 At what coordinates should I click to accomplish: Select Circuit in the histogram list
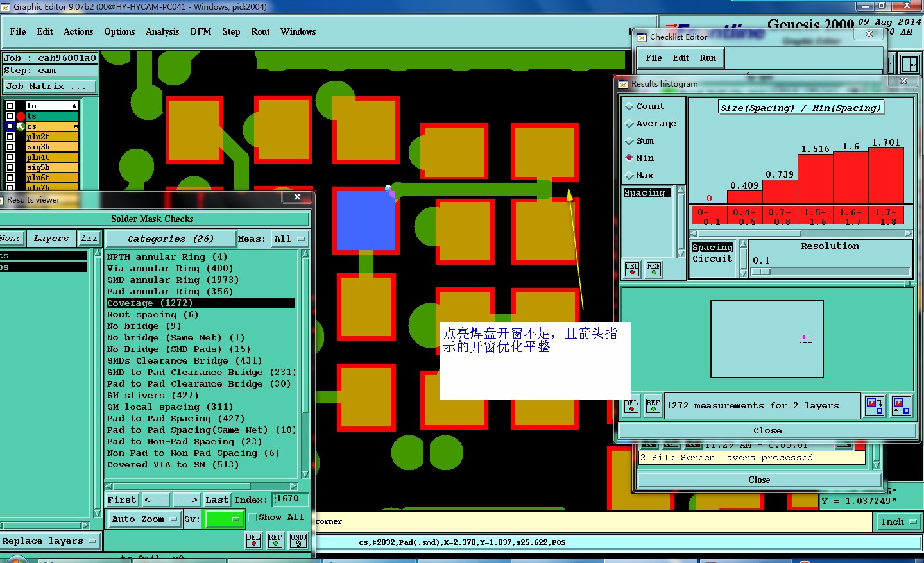[x=712, y=259]
